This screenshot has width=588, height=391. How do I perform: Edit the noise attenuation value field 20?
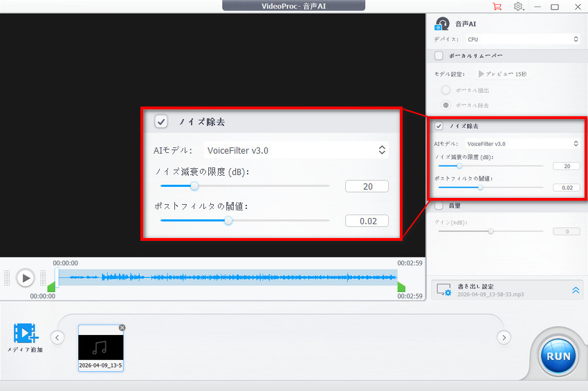(567, 166)
